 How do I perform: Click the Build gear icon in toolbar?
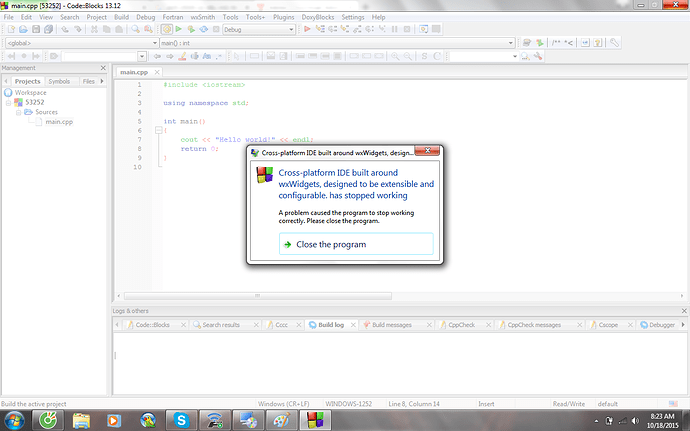point(166,30)
